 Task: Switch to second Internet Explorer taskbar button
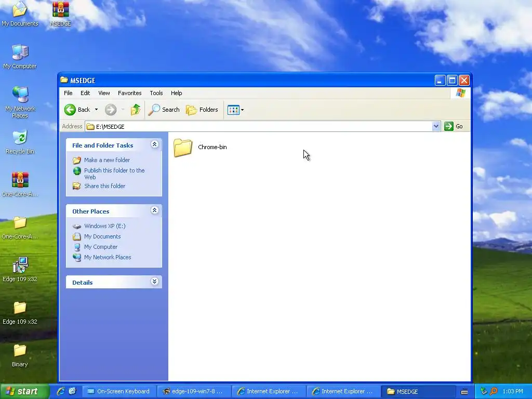[343, 392]
